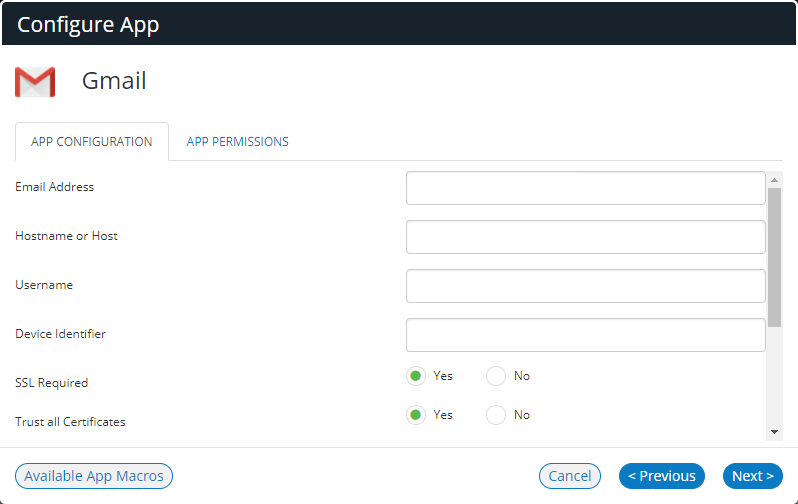
Task: Click the scrollbar up arrow
Action: coord(774,180)
